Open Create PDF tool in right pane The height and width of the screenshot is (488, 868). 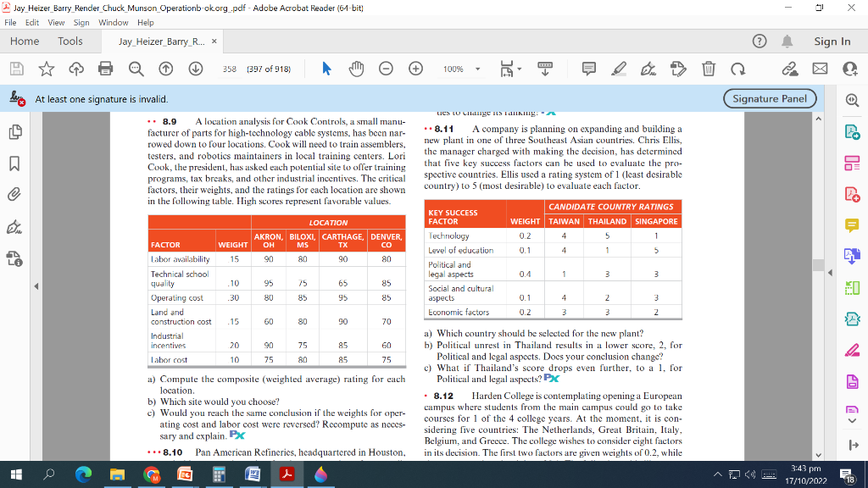coord(853,194)
